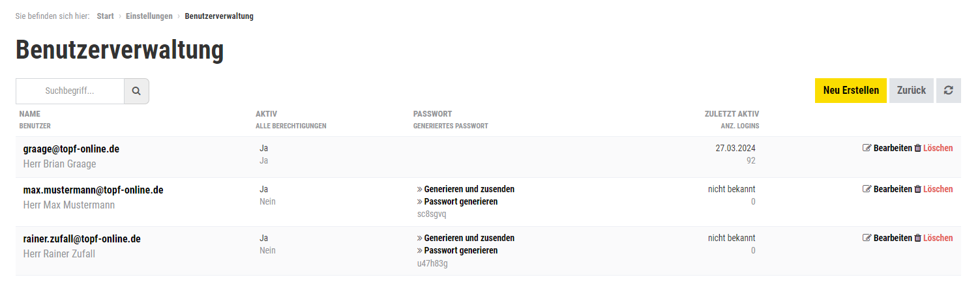This screenshot has width=980, height=288.
Task: Click the trash icon for rainer.zufall row
Action: point(918,238)
